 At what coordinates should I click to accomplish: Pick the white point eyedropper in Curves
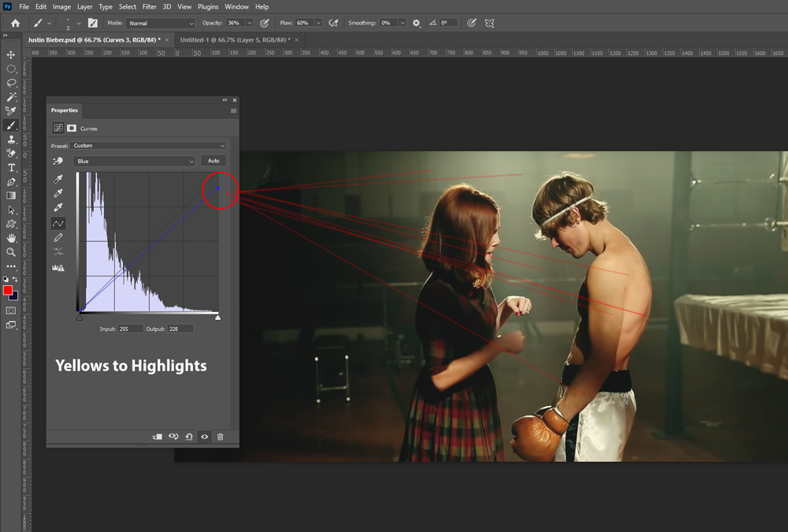(58, 207)
